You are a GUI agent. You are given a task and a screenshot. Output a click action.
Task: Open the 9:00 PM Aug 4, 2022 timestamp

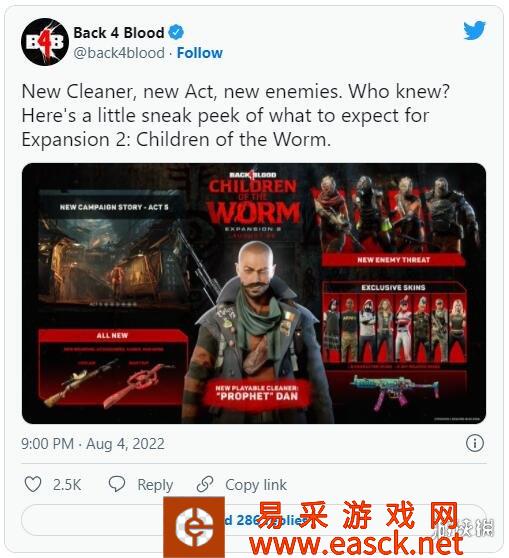(x=93, y=444)
